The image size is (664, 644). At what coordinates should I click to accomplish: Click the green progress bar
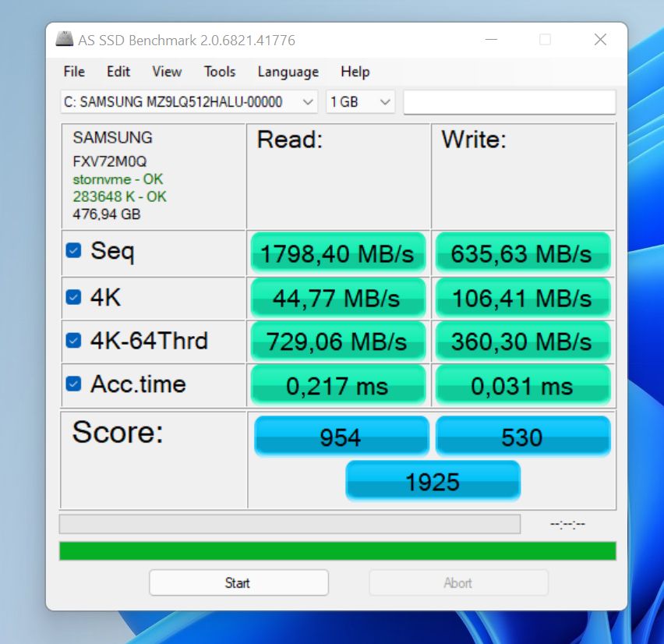(x=337, y=551)
